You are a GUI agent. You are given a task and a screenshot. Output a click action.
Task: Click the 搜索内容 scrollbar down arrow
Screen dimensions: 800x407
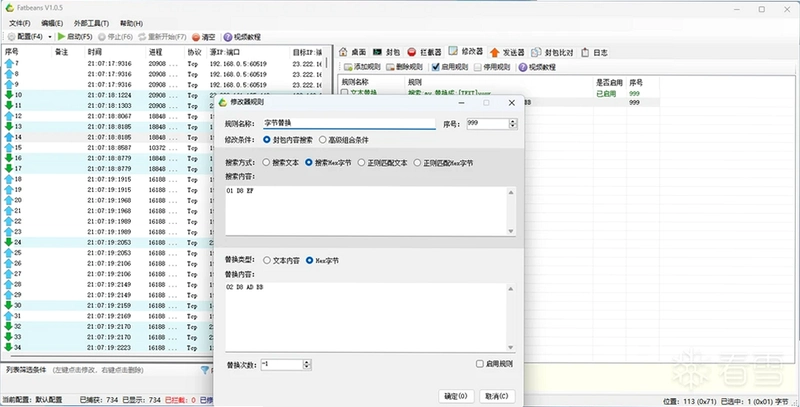coord(511,231)
